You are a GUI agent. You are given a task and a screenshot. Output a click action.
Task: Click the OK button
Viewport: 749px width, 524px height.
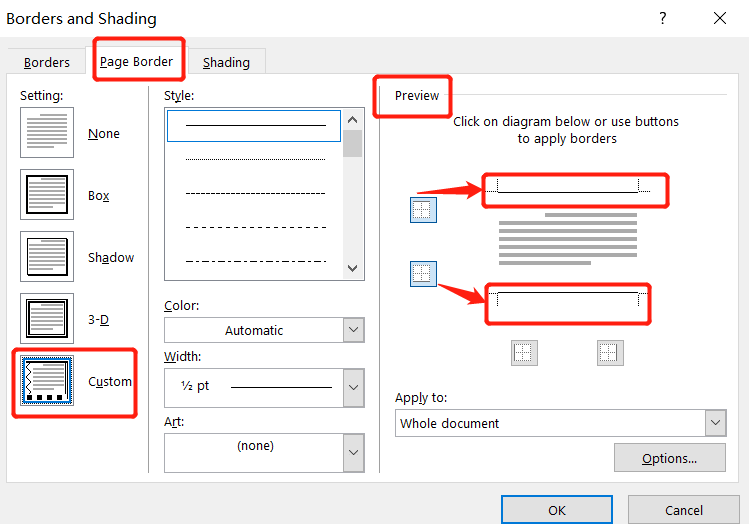point(557,510)
